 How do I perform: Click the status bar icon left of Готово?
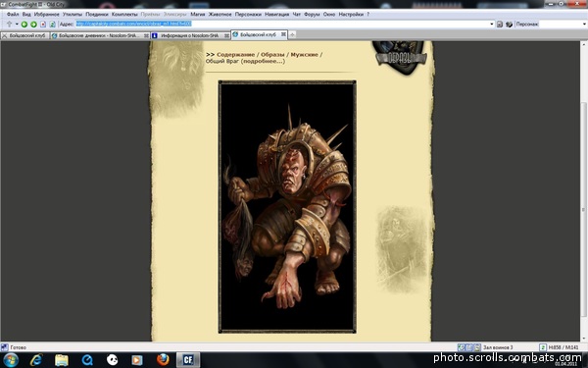[x=4, y=347]
